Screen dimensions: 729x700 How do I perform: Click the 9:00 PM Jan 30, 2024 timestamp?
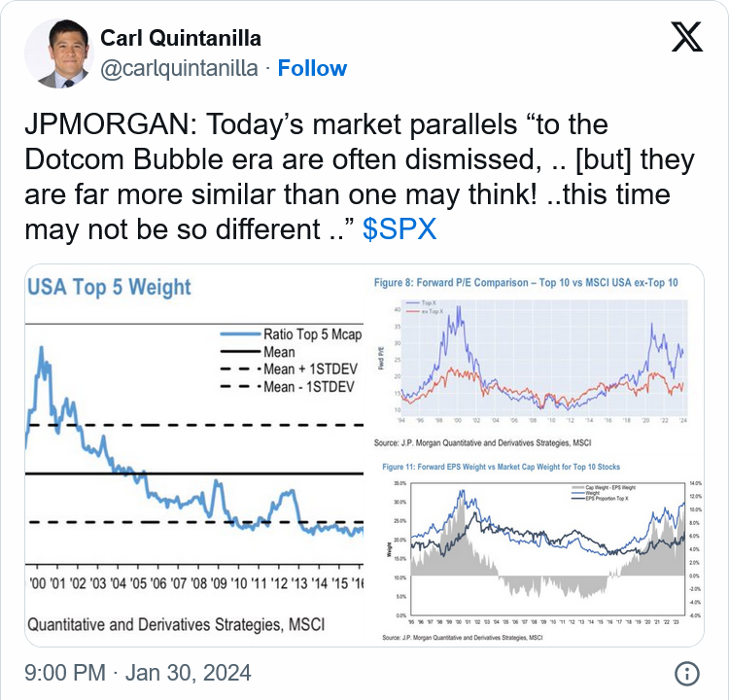pos(138,673)
